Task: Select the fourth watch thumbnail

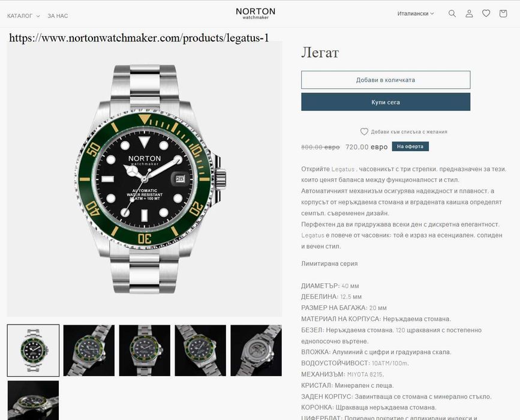Action: [x=200, y=350]
